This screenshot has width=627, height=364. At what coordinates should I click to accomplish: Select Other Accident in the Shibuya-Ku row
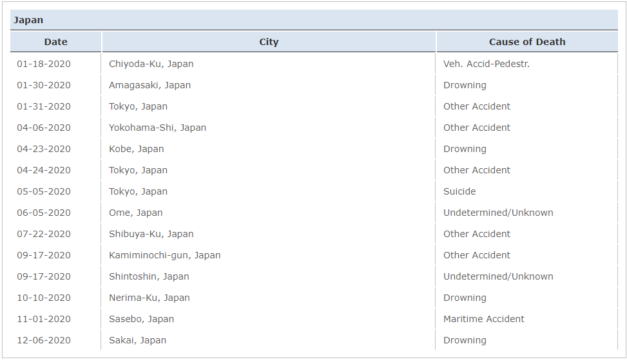coord(477,234)
